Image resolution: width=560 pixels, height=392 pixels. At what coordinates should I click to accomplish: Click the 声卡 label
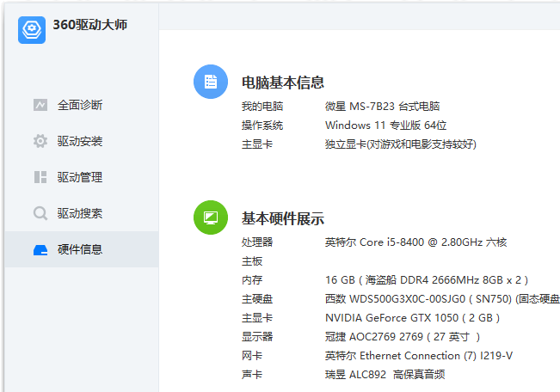[252, 375]
